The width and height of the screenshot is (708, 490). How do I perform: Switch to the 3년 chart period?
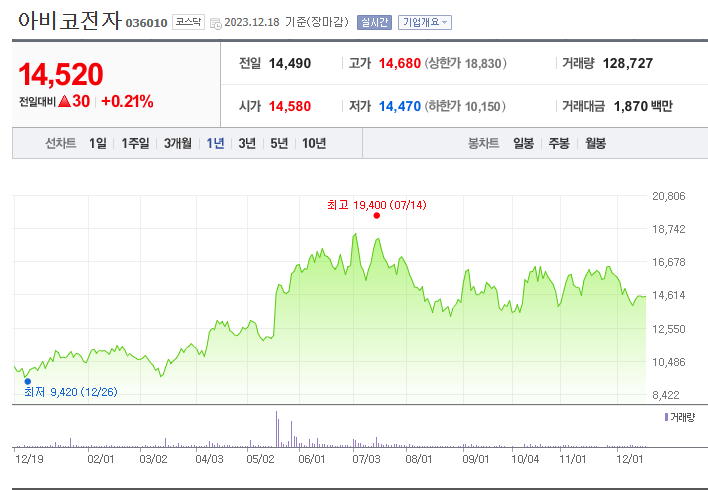click(x=247, y=144)
